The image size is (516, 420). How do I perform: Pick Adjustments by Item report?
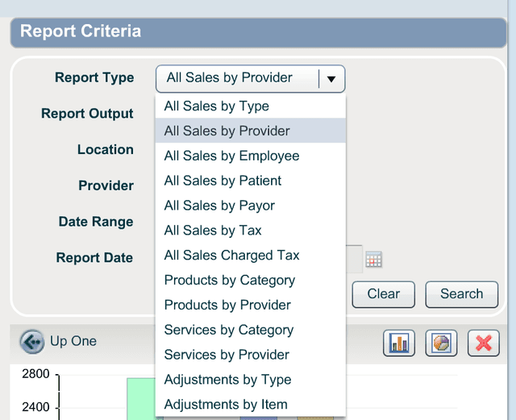[x=251, y=404]
